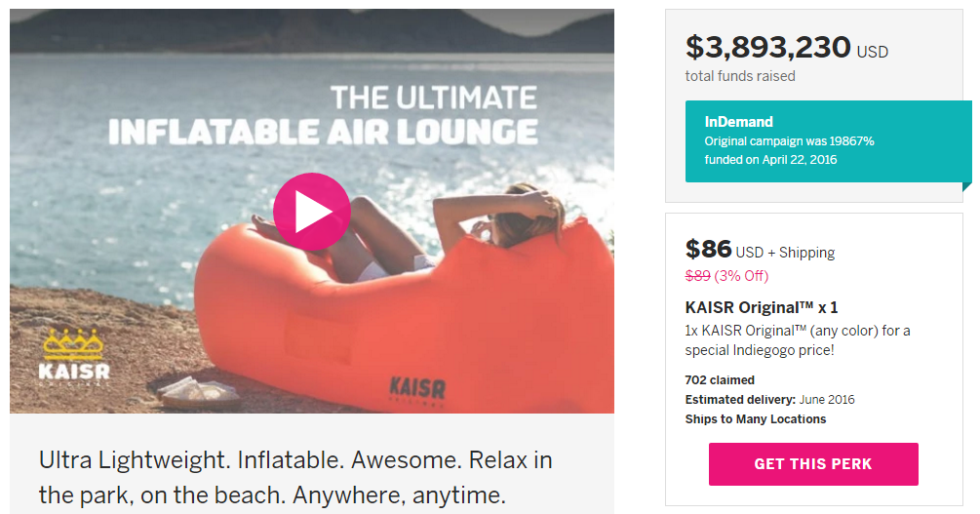Click the $86 USD + Shipping price
The width and height of the screenshot is (980, 514).
[760, 251]
